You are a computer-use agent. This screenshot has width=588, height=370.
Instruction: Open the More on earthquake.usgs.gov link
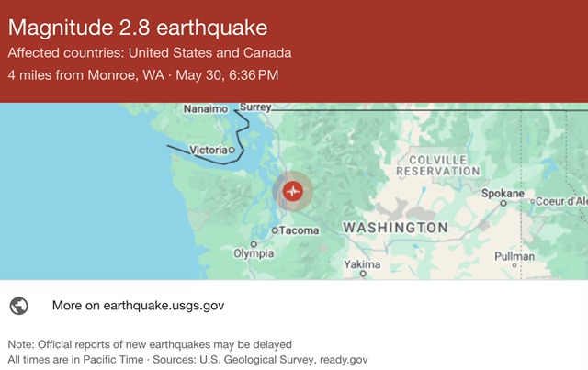click(x=138, y=306)
